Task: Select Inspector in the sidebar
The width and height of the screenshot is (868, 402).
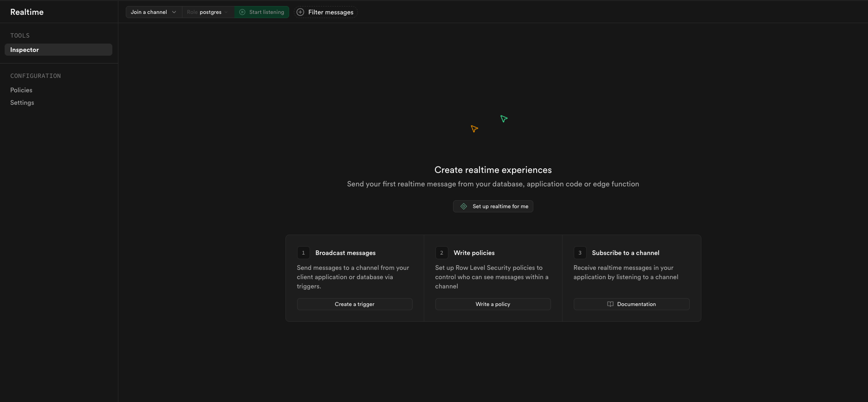Action: [x=58, y=50]
